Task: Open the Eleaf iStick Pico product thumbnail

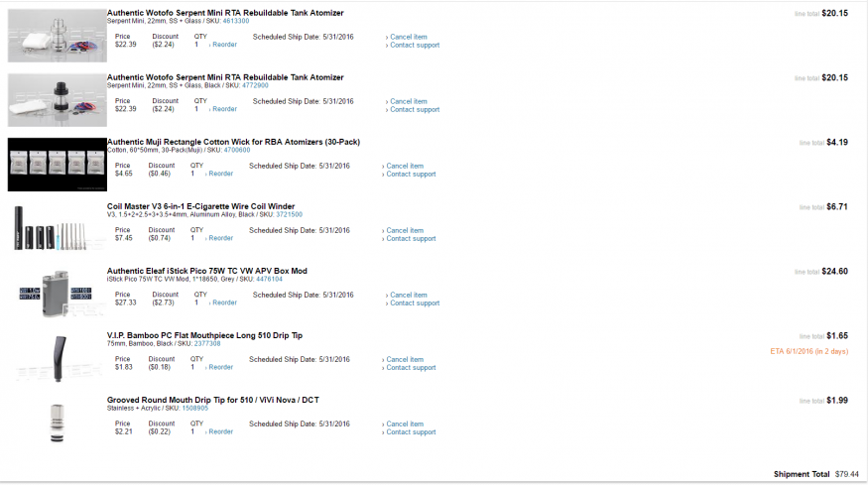Action: 57,294
